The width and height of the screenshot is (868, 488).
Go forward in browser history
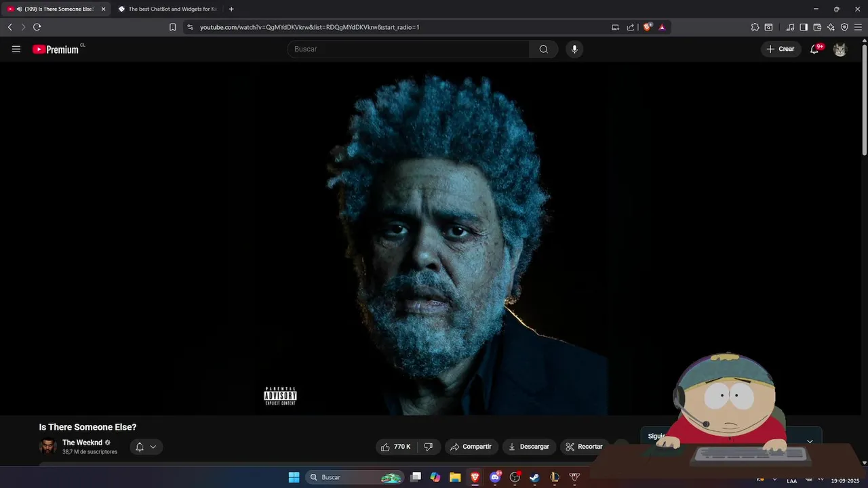(23, 27)
